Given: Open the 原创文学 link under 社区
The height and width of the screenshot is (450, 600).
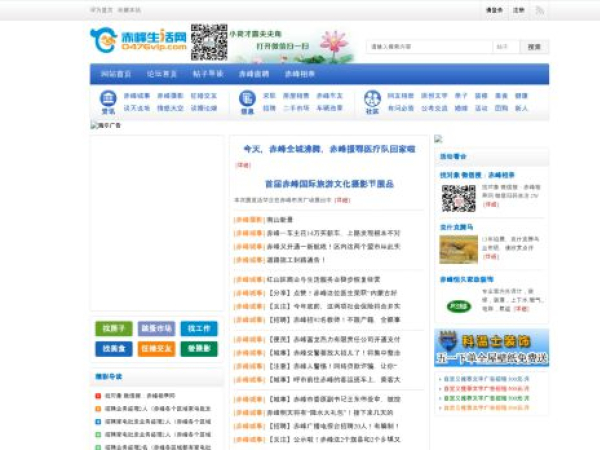Looking at the screenshot, I should (434, 96).
